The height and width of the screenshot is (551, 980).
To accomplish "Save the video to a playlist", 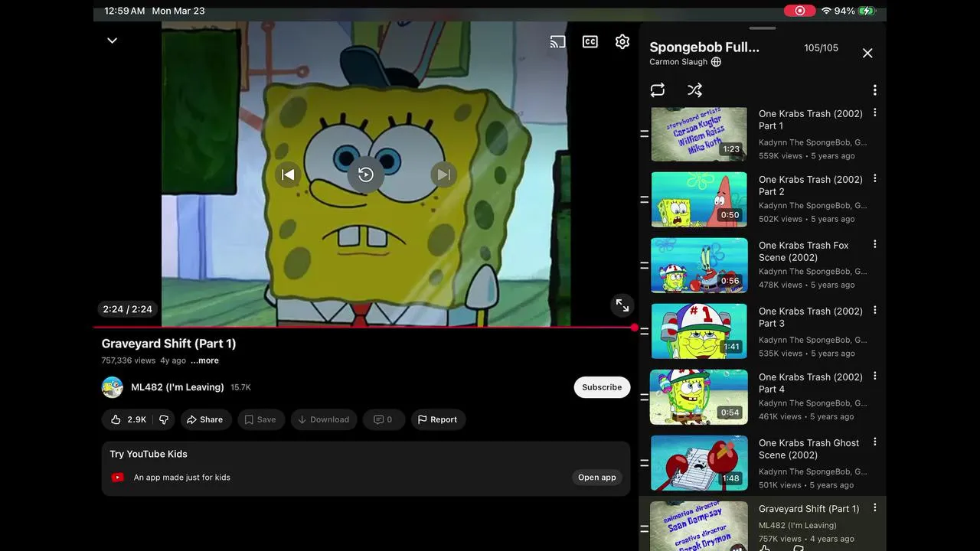I will coord(260,419).
